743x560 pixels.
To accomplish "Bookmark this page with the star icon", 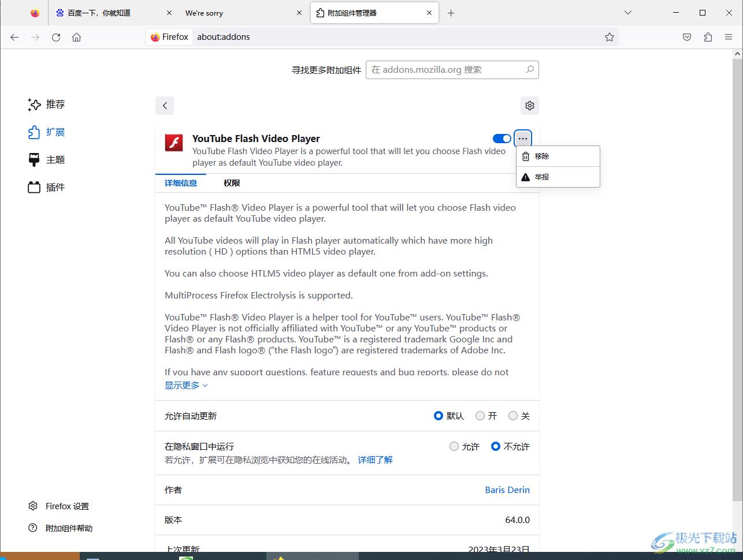I will tap(609, 37).
